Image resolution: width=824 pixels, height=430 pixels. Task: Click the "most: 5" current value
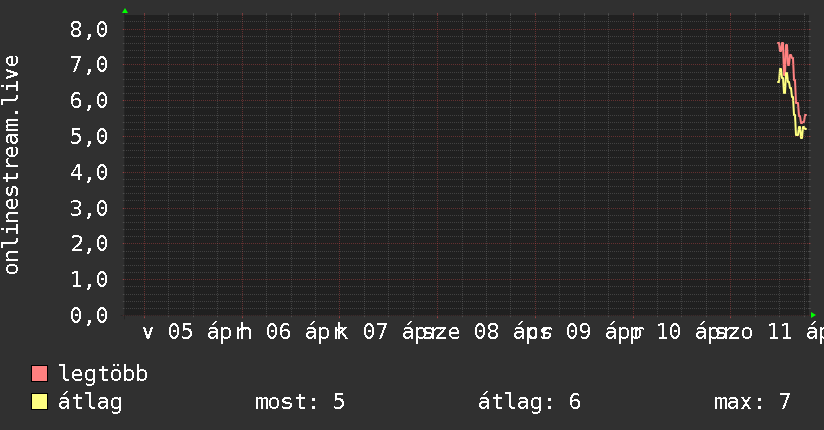[300, 402]
